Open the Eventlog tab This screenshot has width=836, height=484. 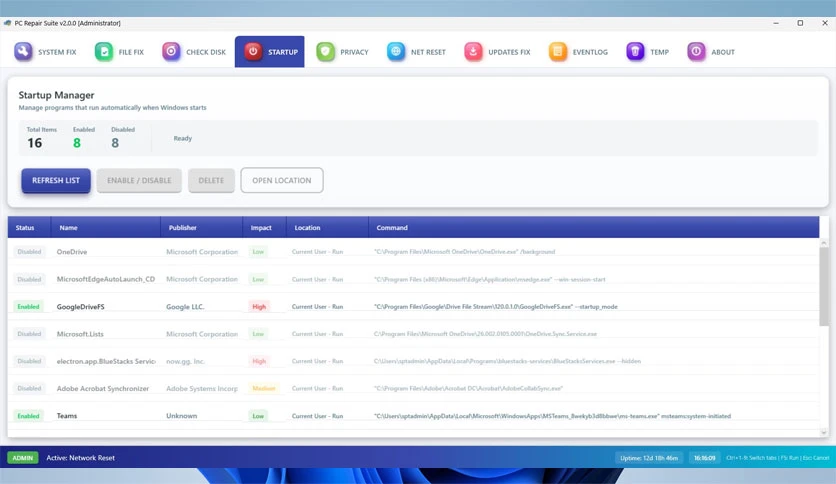tap(578, 52)
